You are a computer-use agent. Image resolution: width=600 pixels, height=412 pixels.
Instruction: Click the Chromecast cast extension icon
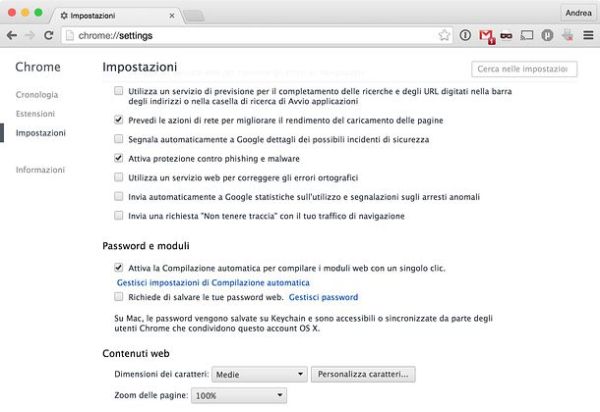(527, 35)
